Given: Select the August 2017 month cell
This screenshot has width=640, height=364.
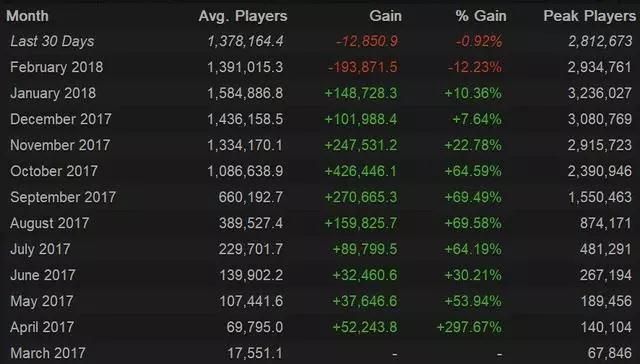Looking at the screenshot, I should coord(49,223).
